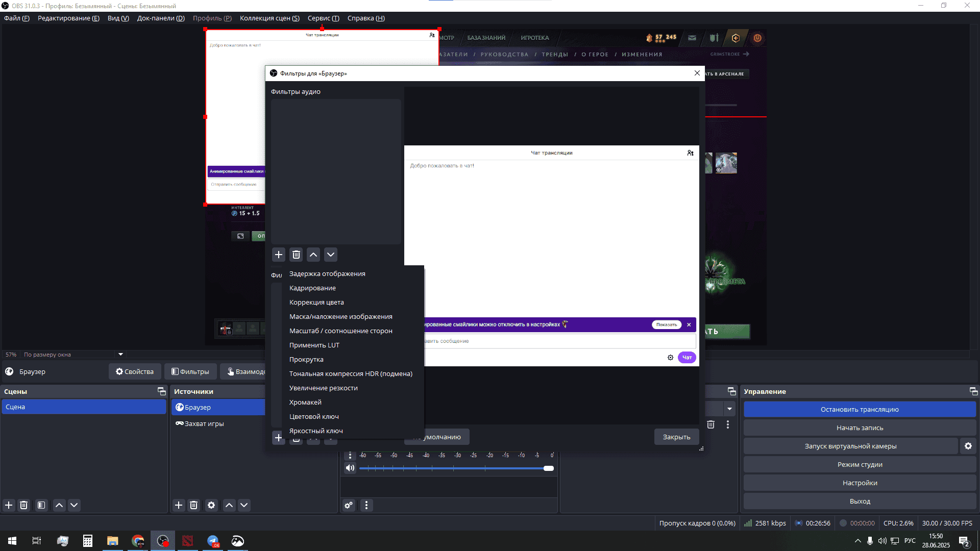
Task: Move the audio filter down
Action: point(331,255)
